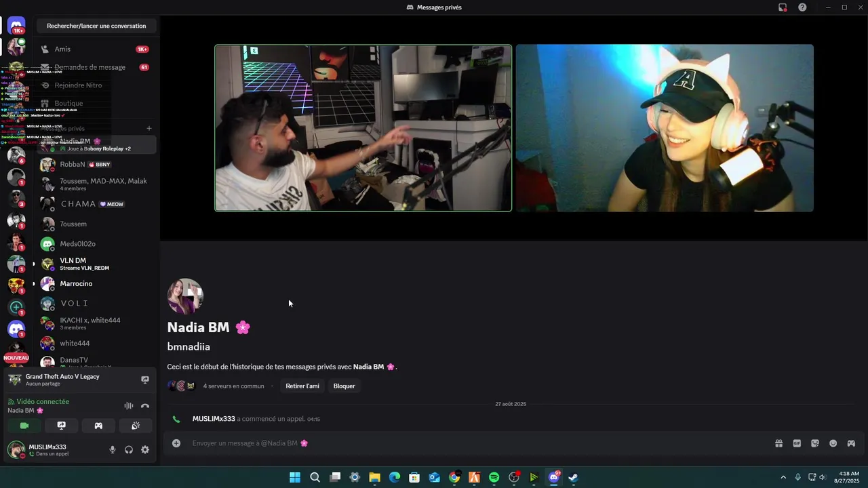Open Nadia BM profile avatar in chat
This screenshot has height=488, width=868.
(x=185, y=296)
